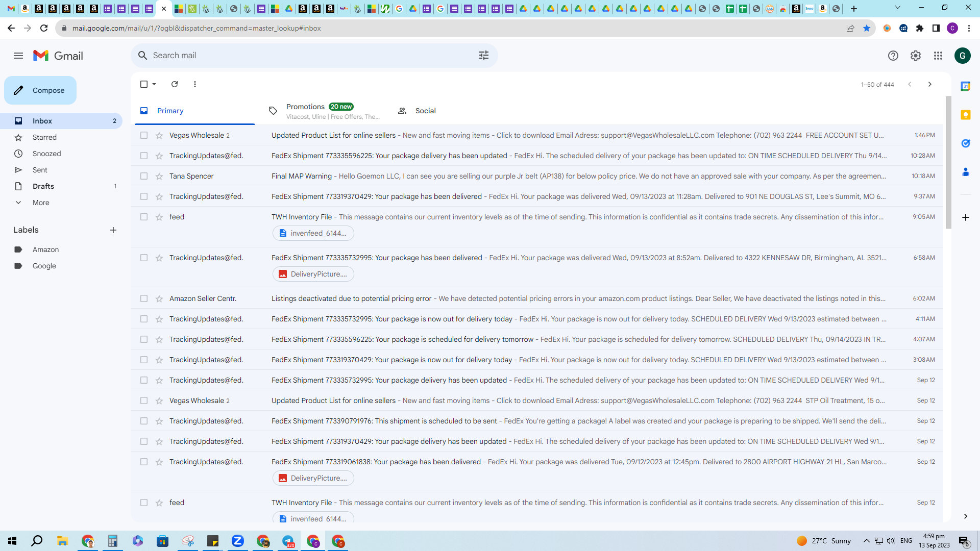Select the Amazon Seller Central email checkbox

pos(144,298)
